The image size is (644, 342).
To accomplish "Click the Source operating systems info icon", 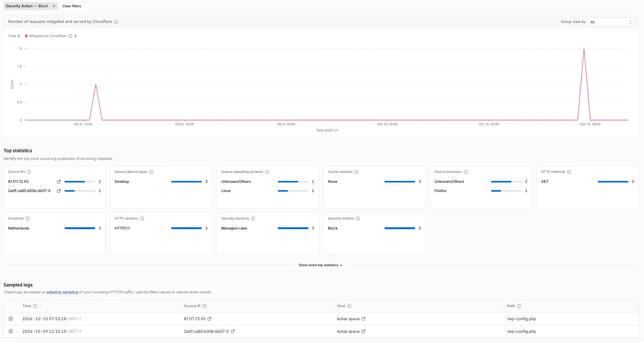I will click(267, 172).
